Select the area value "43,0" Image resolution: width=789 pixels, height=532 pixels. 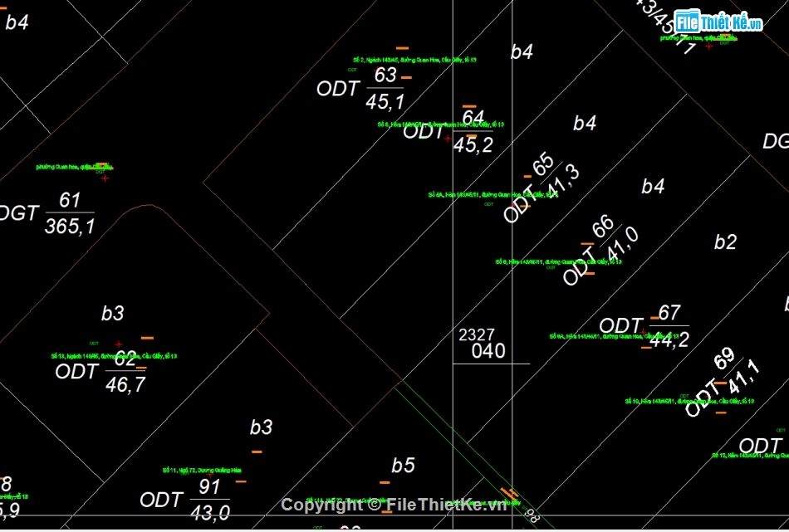[210, 514]
